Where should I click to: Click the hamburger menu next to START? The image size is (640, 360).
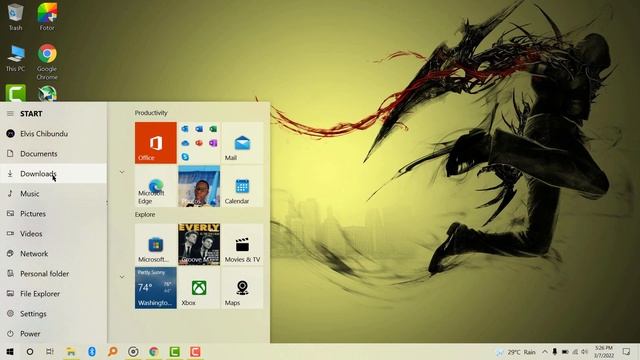pyautogui.click(x=10, y=113)
